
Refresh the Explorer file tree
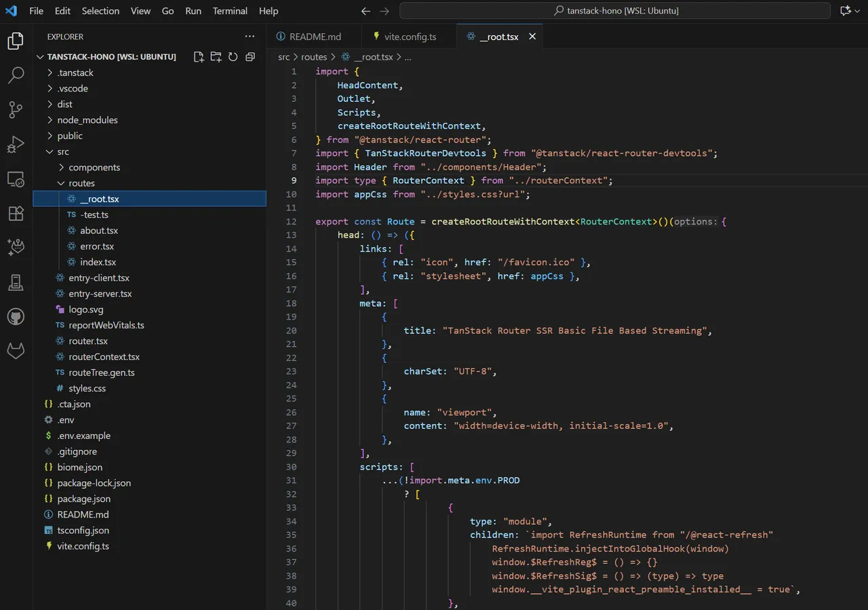(x=233, y=57)
